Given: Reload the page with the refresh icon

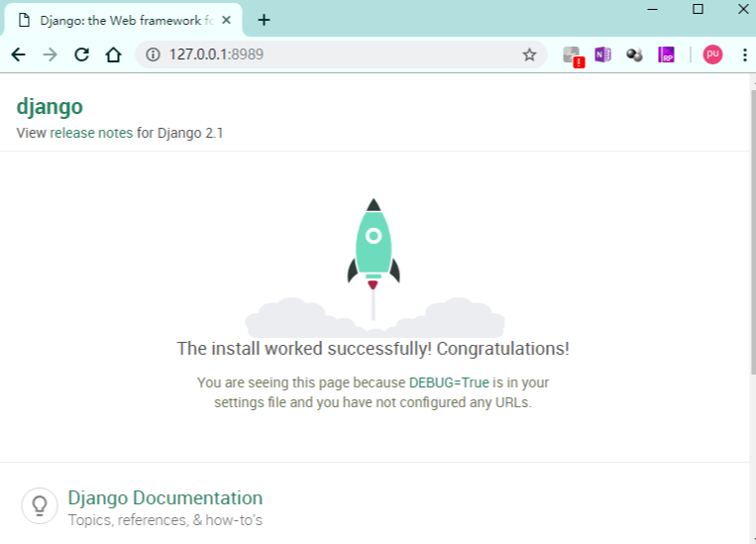Looking at the screenshot, I should [81, 54].
